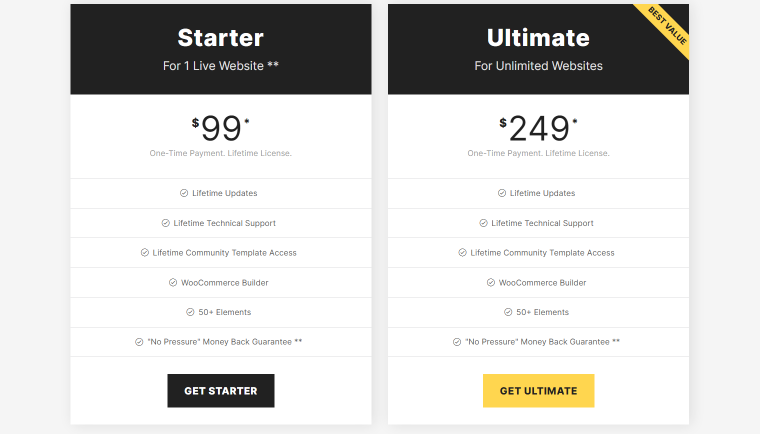The width and height of the screenshot is (760, 434).
Task: Click the GET STARTER button
Action: pyautogui.click(x=221, y=390)
